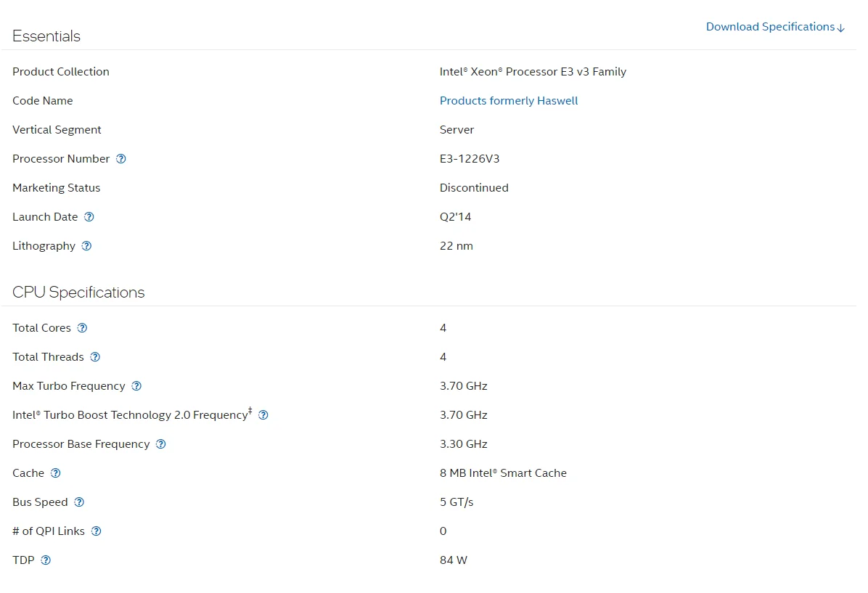Click the Server vertical segment value
This screenshot has height=593, width=868.
click(x=456, y=130)
